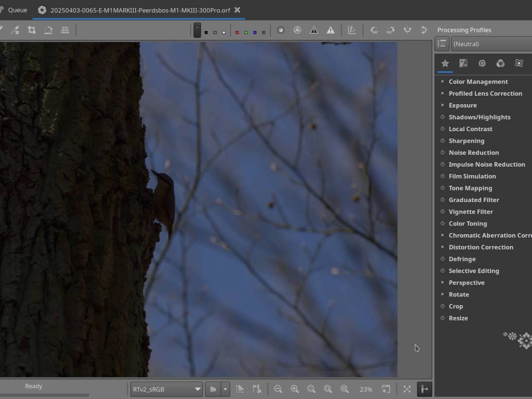Enable the Selective Editing tool
532x399 pixels.
click(442, 271)
